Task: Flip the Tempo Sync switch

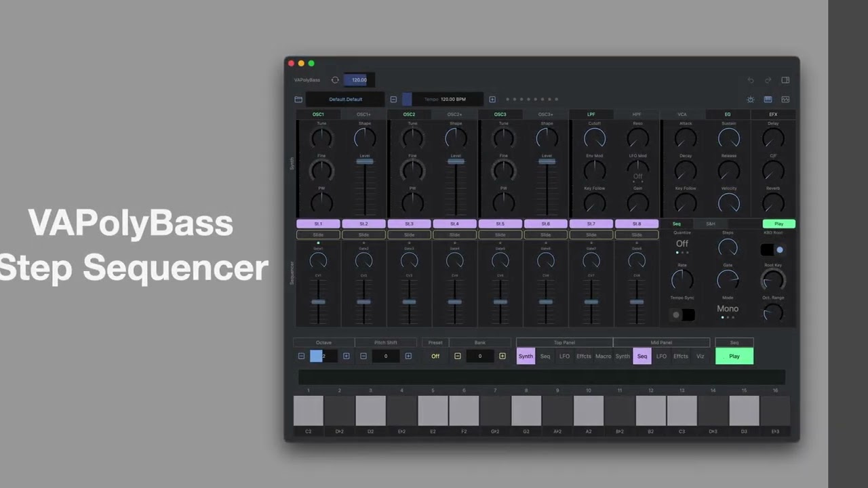Action: click(682, 314)
